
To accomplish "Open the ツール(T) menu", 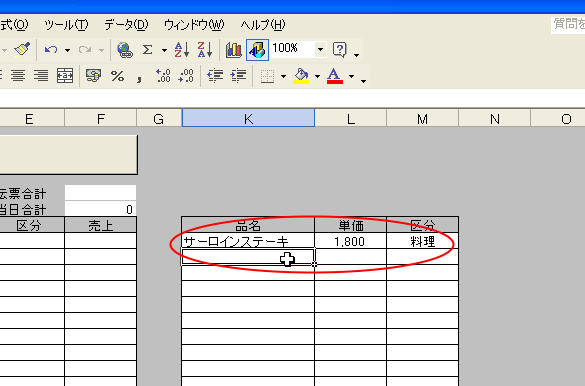I will point(66,25).
